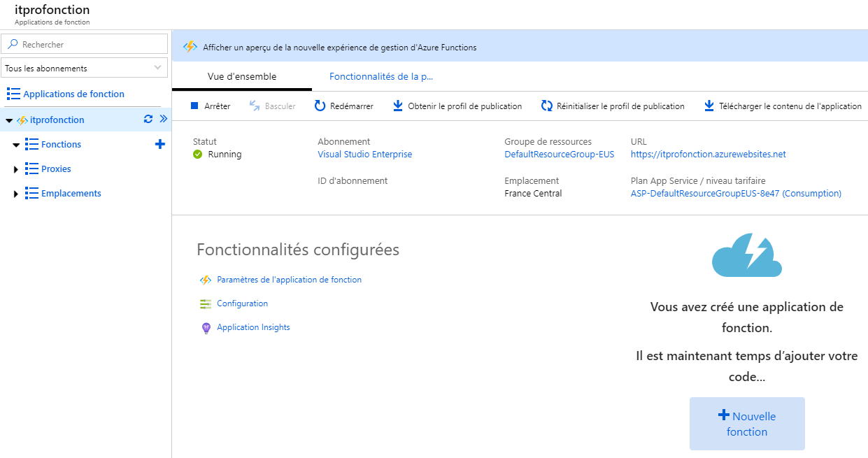Collapse the itprofonction tree node arrow
Screen dimensions: 868x458
tap(8, 120)
